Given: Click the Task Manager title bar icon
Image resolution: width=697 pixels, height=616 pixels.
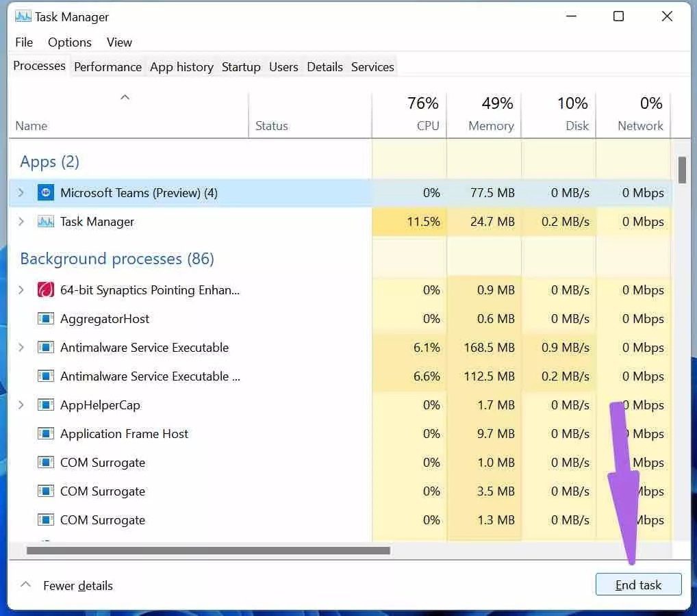Looking at the screenshot, I should click(23, 17).
